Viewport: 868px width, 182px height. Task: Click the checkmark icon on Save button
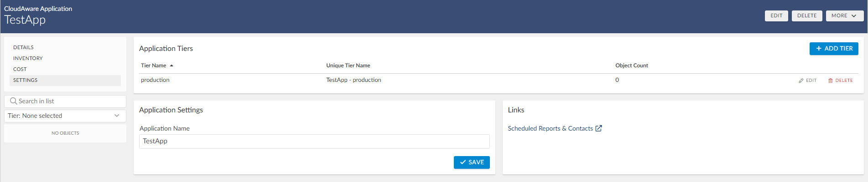[463, 162]
